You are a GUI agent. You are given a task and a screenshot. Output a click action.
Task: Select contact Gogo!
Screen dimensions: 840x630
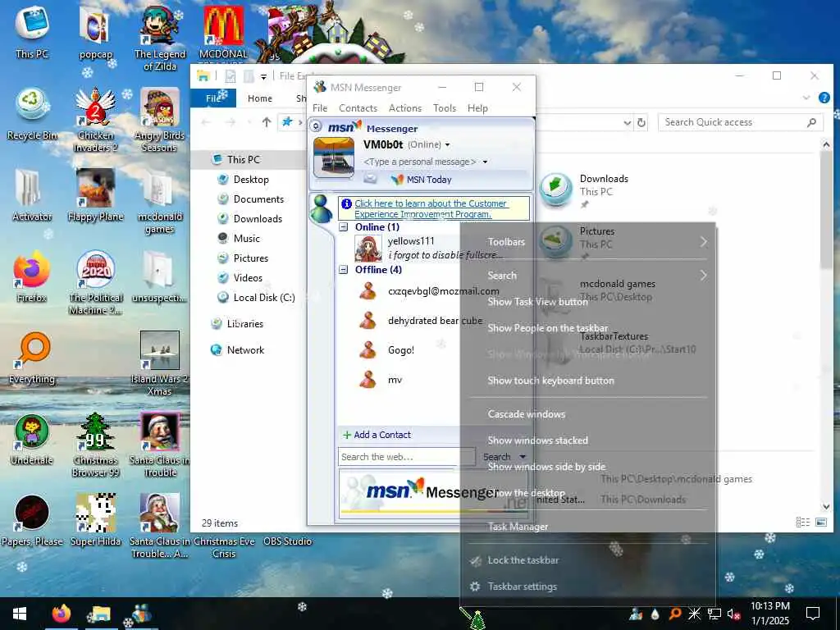coord(400,350)
